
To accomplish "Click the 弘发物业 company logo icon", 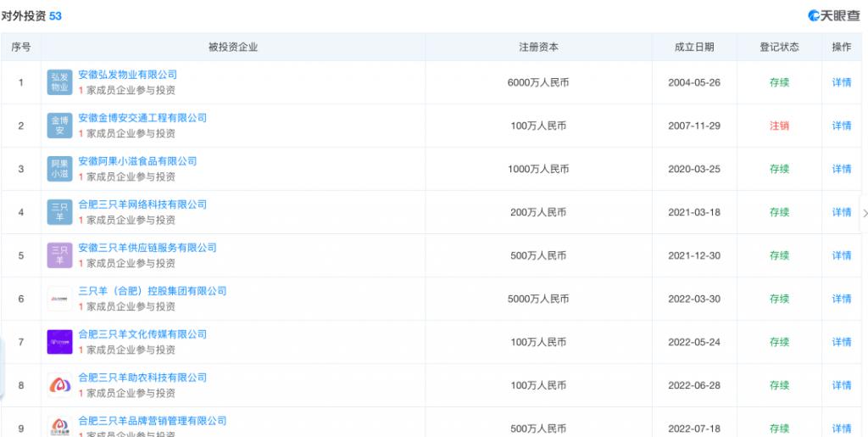I will 59,82.
